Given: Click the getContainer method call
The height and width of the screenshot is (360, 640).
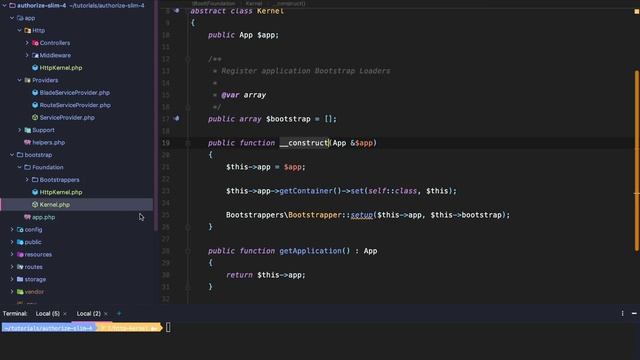Looking at the screenshot, I should 306,191.
